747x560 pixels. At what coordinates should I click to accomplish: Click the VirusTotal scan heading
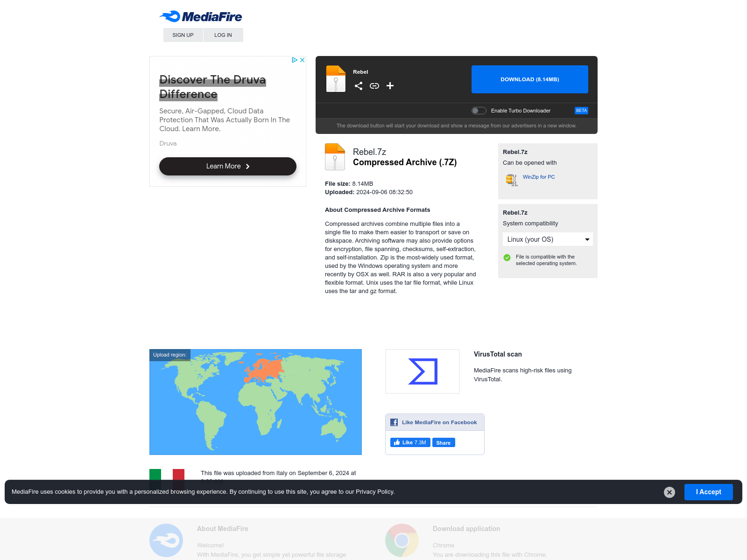coord(498,354)
